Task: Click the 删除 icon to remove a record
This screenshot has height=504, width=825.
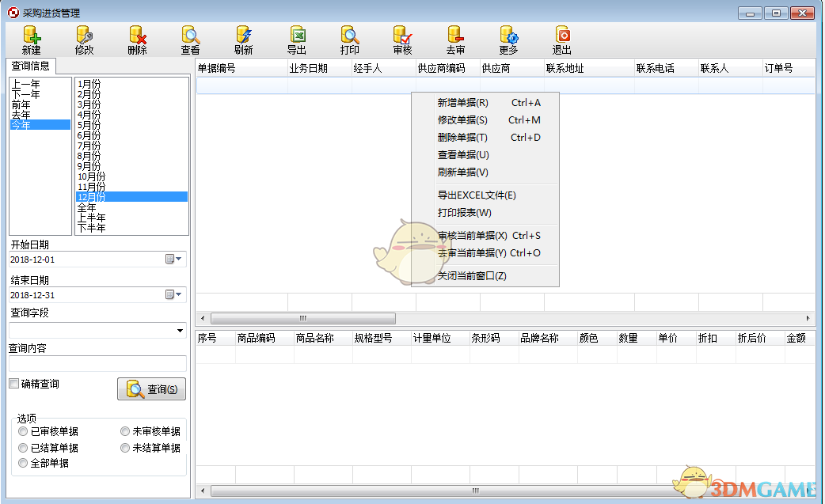Action: pos(136,40)
